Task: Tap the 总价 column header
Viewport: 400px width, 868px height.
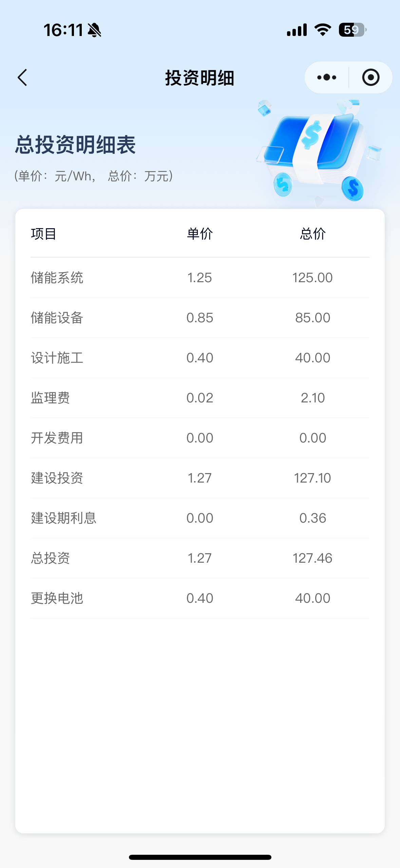Action: click(312, 234)
